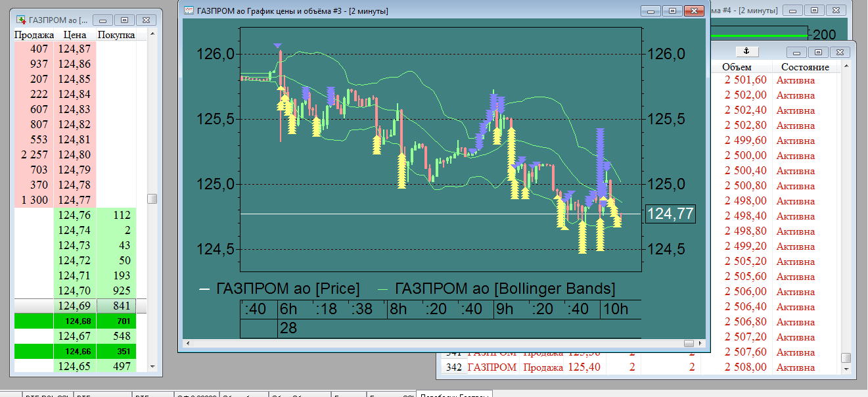
Task: Click the order book scrollbar down arrow
Action: pos(152,367)
